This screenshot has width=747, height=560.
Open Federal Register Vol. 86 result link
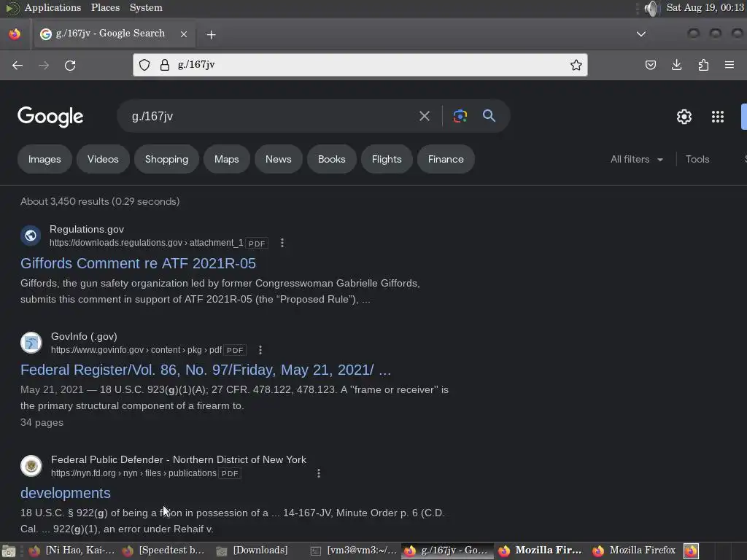(x=206, y=370)
